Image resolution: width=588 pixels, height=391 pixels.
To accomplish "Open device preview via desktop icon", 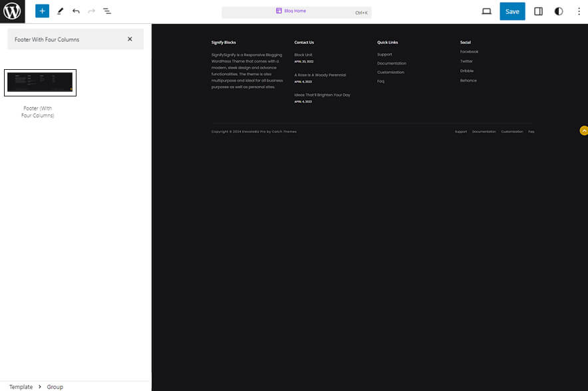I will coord(486,11).
